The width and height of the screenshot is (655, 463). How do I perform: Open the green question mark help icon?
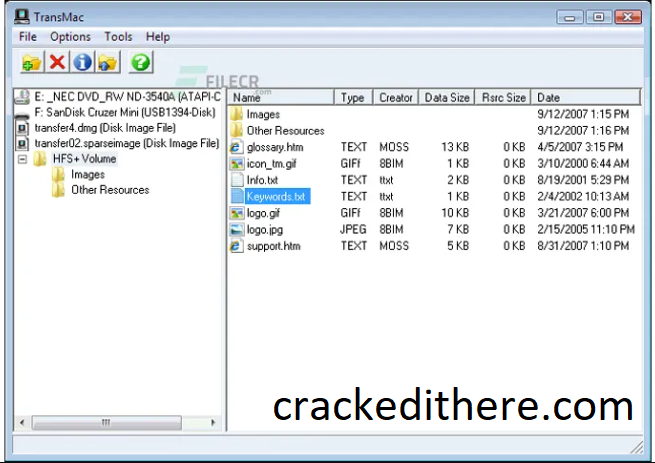141,63
